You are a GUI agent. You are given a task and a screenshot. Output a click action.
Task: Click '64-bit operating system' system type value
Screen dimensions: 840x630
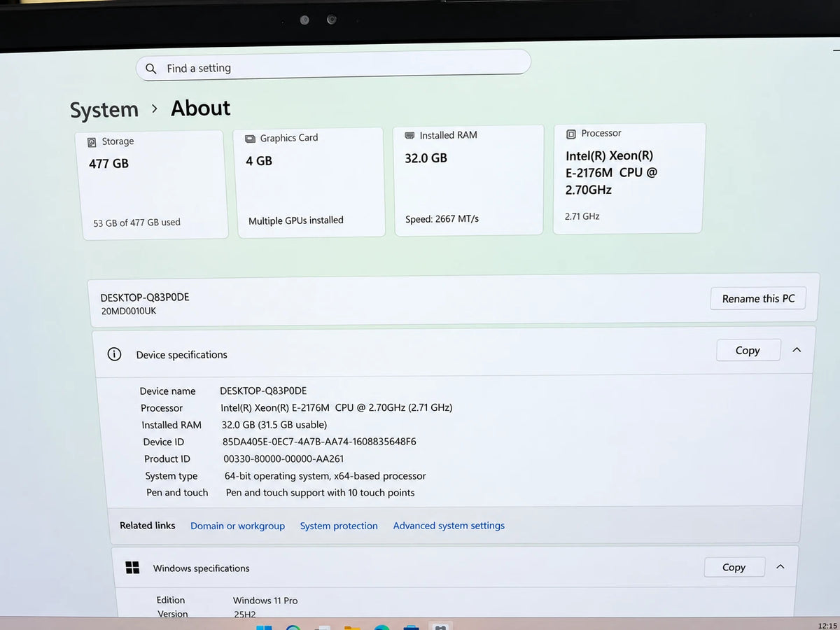(x=325, y=476)
